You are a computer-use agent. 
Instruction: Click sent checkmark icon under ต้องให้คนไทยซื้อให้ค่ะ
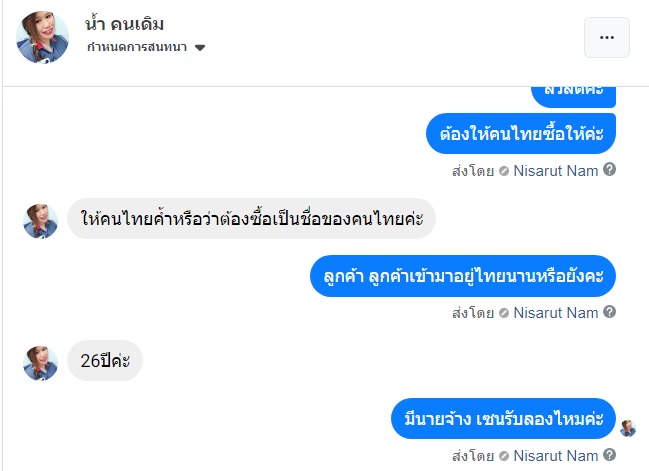[504, 170]
